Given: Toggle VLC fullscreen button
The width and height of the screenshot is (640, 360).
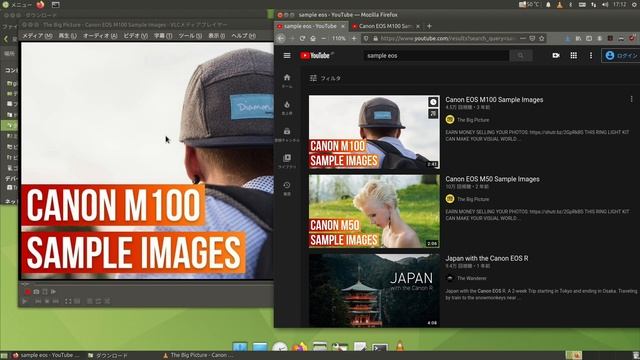Looking at the screenshot, I should [68, 301].
